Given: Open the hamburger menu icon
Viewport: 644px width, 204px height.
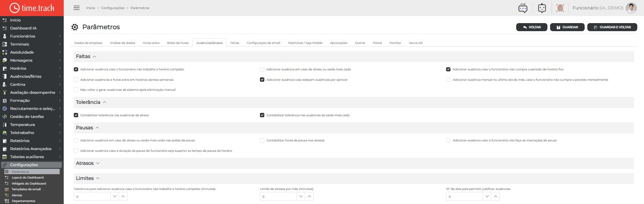Looking at the screenshot, I should (76, 8).
